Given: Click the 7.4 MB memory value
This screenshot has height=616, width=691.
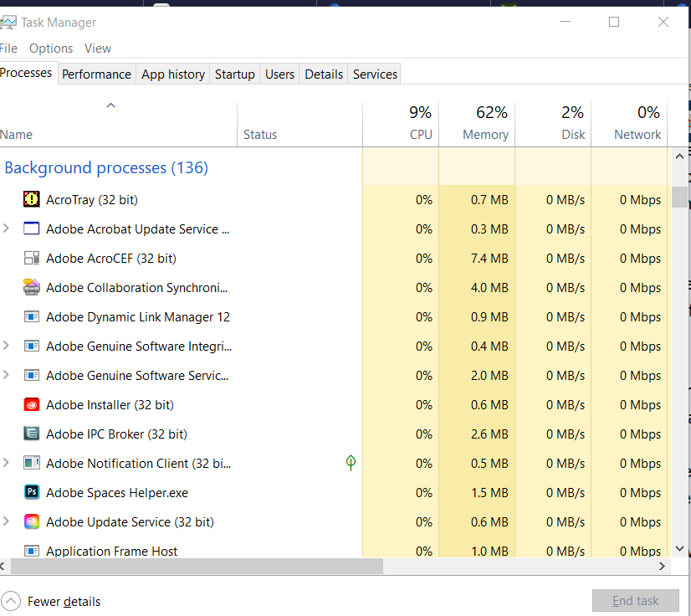Looking at the screenshot, I should point(489,259).
